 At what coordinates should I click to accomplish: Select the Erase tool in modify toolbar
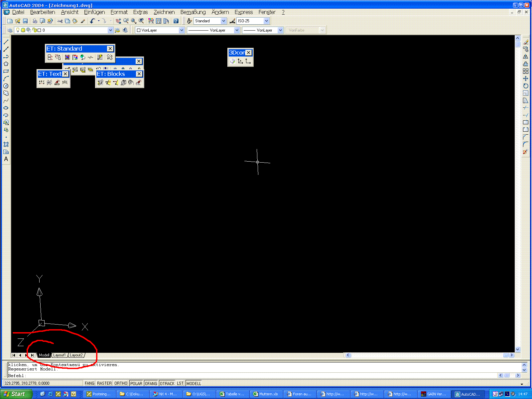click(x=526, y=42)
